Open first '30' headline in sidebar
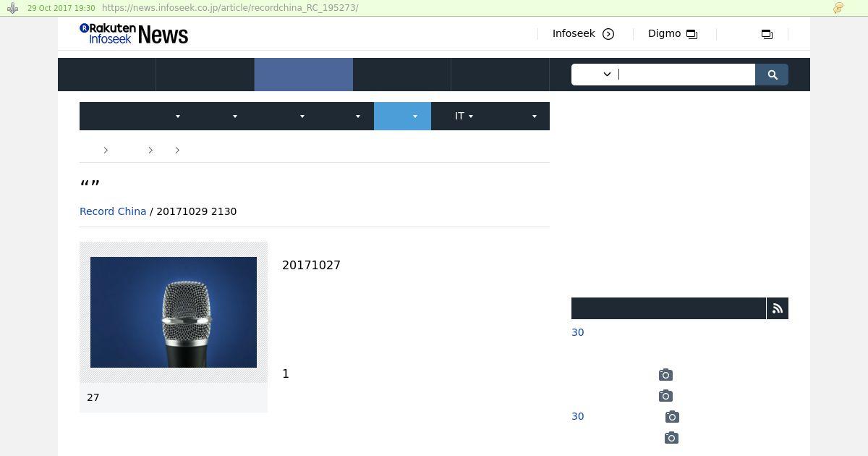Image resolution: width=868 pixels, height=456 pixels. 577,332
